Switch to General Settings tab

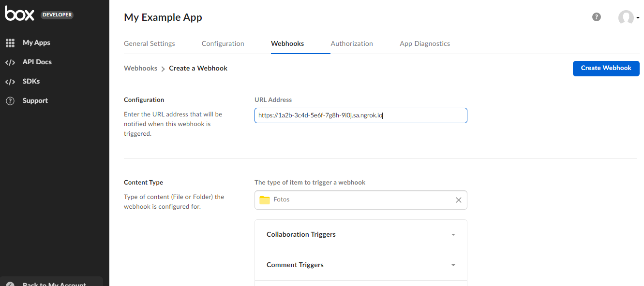(150, 43)
